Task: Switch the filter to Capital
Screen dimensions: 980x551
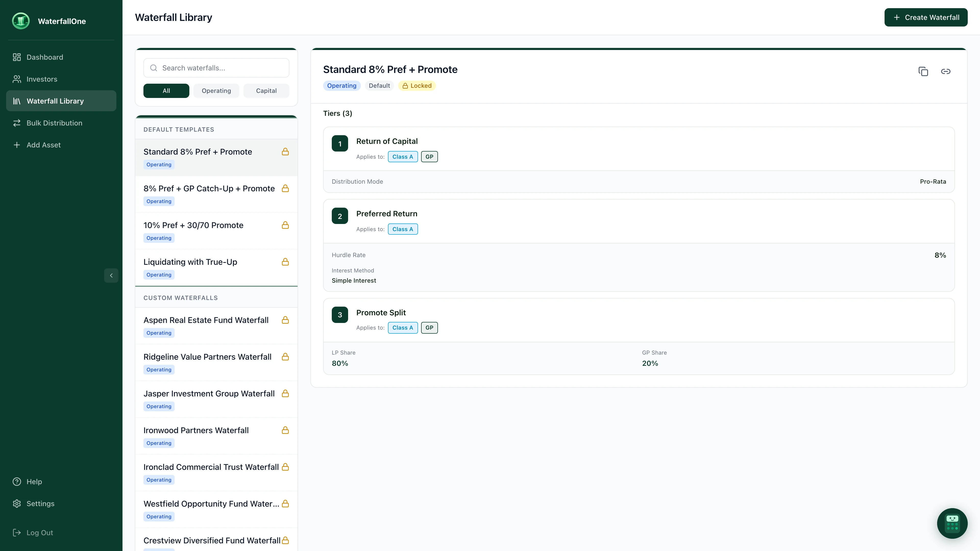Action: 266,91
